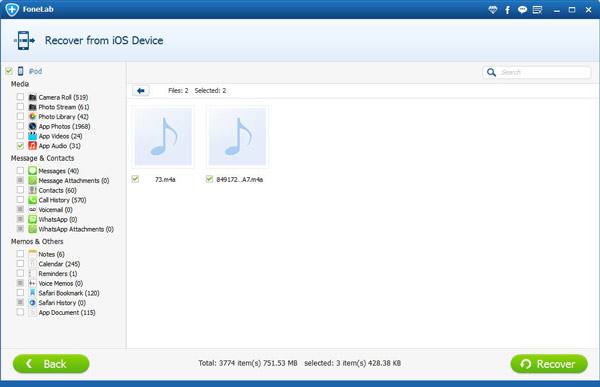
Task: Check the App Photos checkbox
Action: pyautogui.click(x=20, y=126)
